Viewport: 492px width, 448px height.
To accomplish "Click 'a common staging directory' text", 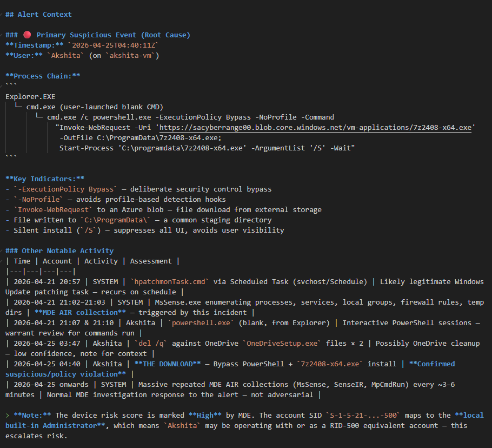I will [217, 220].
